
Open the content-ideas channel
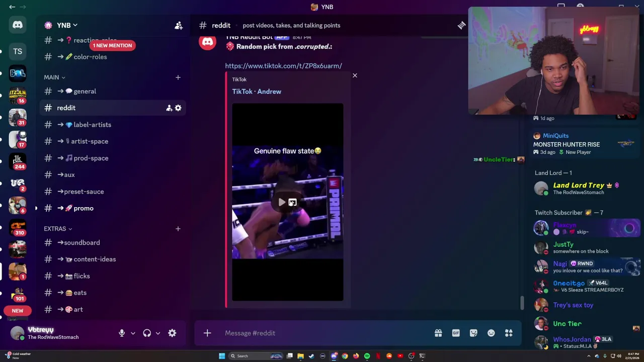click(x=113, y=259)
